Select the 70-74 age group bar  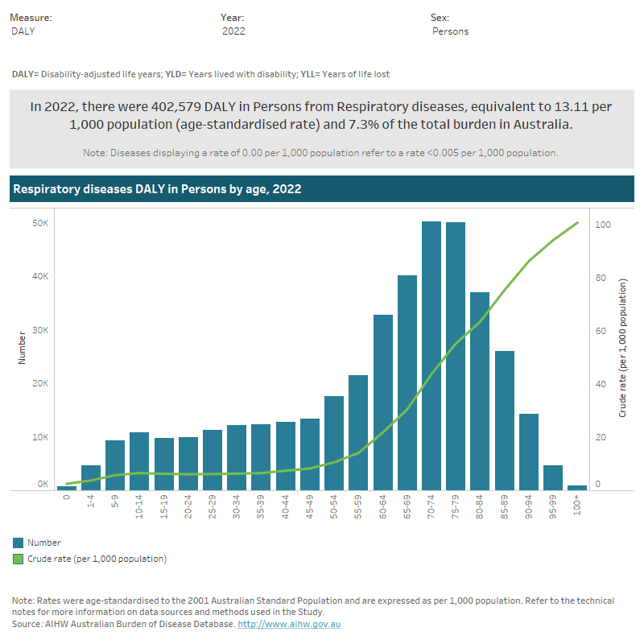(431, 354)
